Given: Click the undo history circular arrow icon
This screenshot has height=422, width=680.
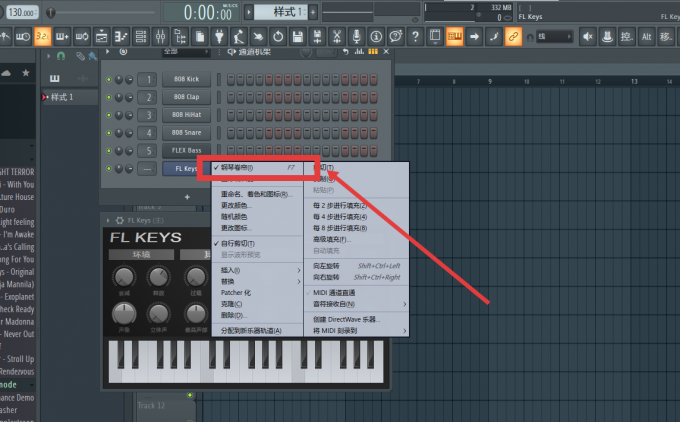Looking at the screenshot, I should pos(278,37).
